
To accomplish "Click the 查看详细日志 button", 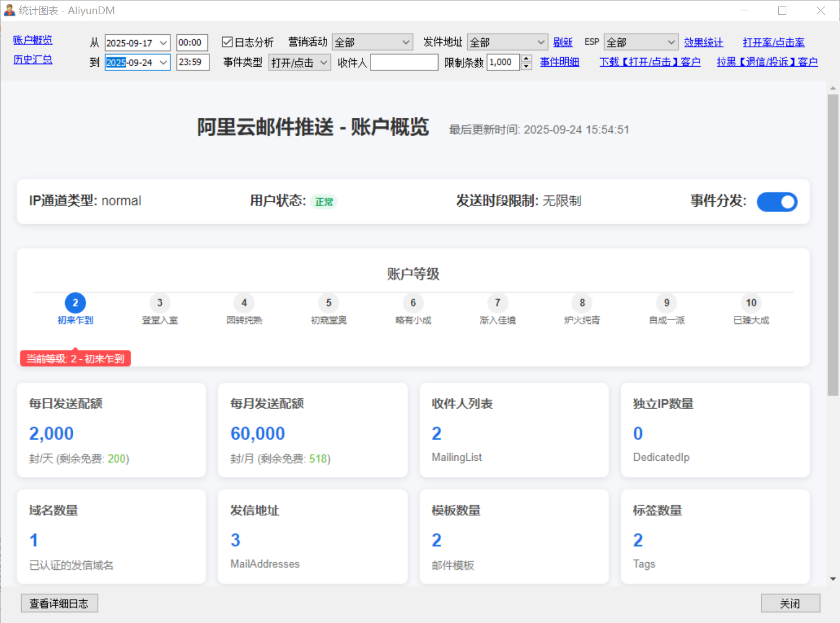I will tap(59, 603).
